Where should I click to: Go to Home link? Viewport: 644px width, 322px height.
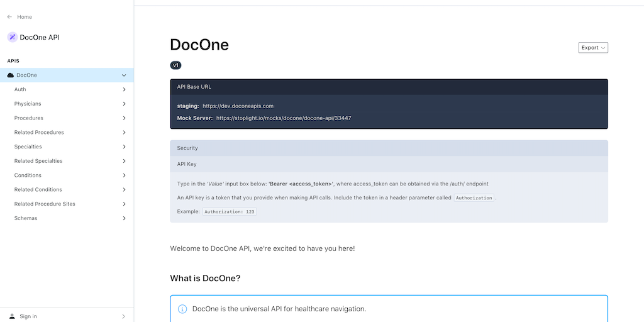pyautogui.click(x=25, y=17)
